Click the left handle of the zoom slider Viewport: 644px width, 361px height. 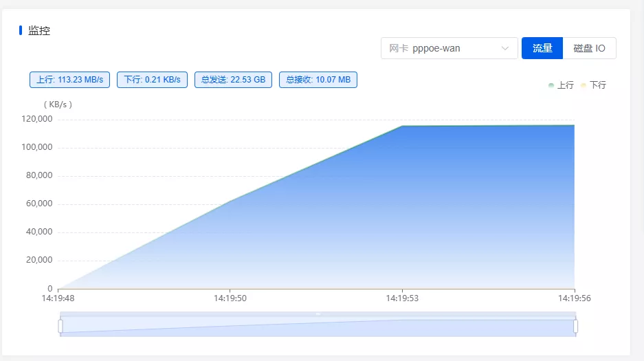click(60, 326)
